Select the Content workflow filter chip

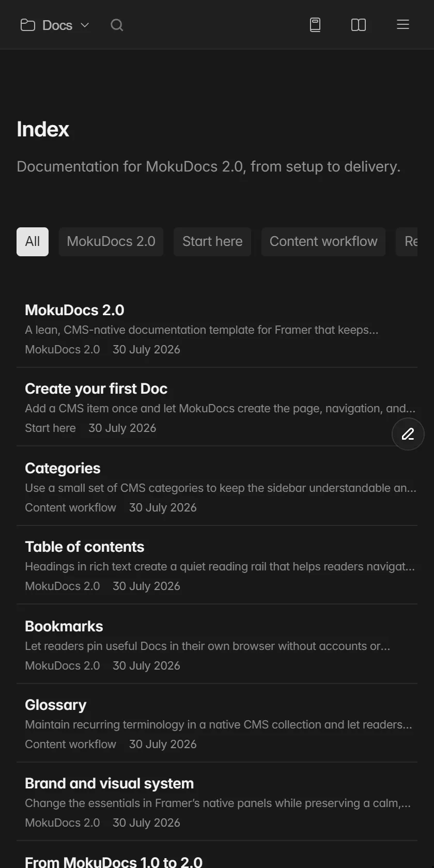pos(323,241)
